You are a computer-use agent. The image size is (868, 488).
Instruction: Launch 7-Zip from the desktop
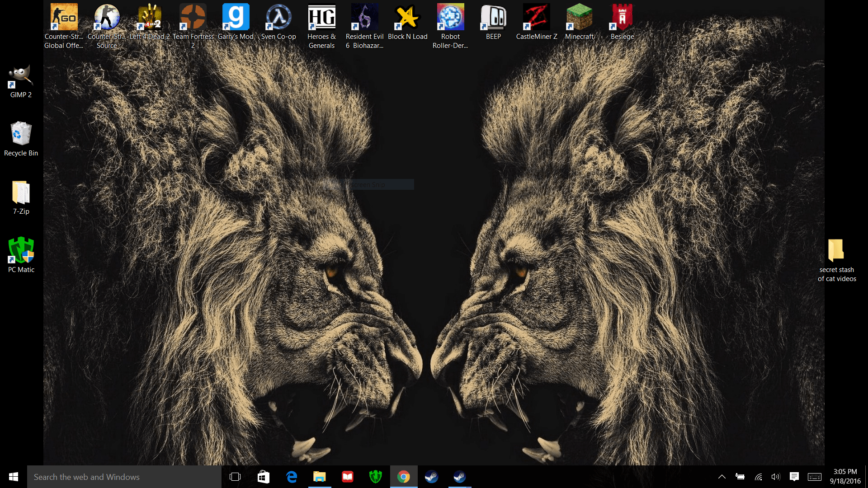tap(21, 193)
